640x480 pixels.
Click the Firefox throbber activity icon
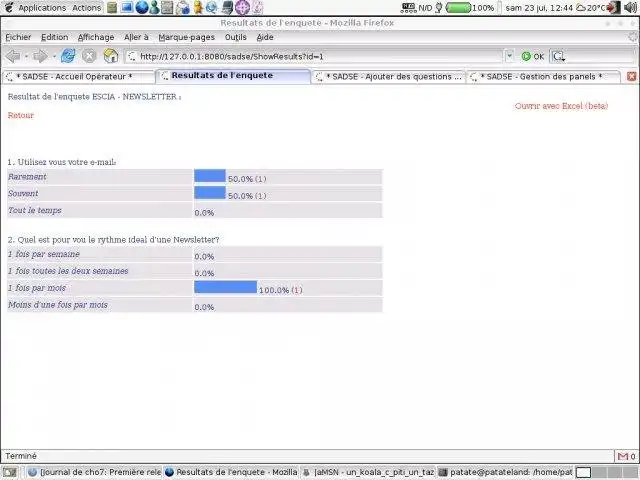633,37
